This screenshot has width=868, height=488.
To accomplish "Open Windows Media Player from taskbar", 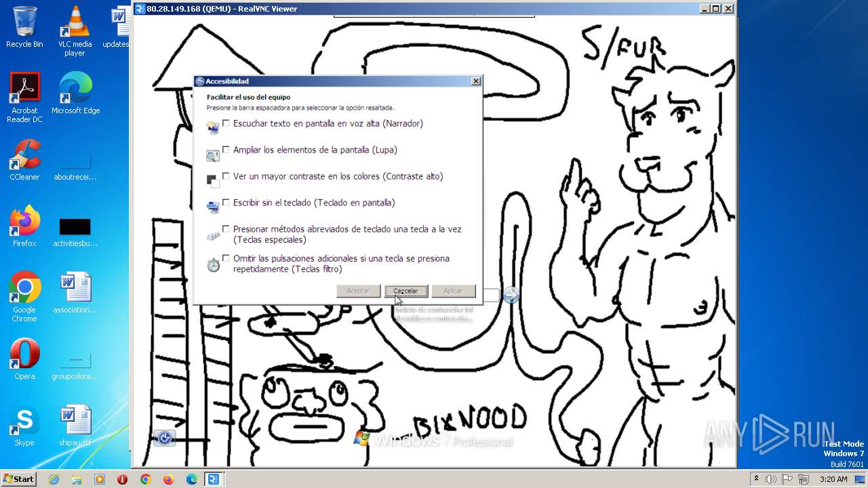I will (100, 479).
